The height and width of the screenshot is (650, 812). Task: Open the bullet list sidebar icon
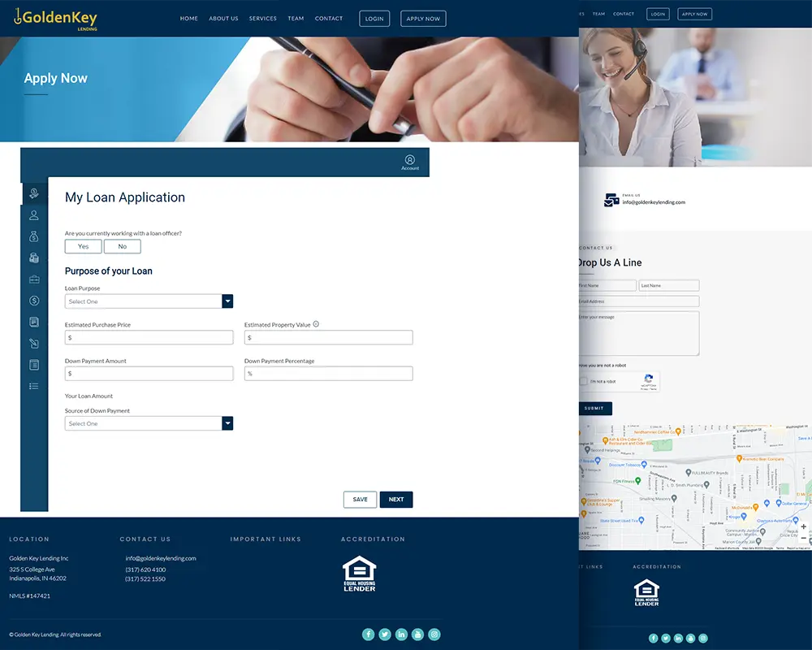(34, 386)
